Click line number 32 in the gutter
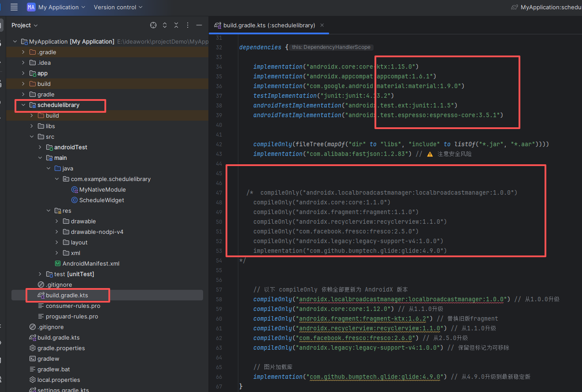The height and width of the screenshot is (392, 582). point(219,47)
